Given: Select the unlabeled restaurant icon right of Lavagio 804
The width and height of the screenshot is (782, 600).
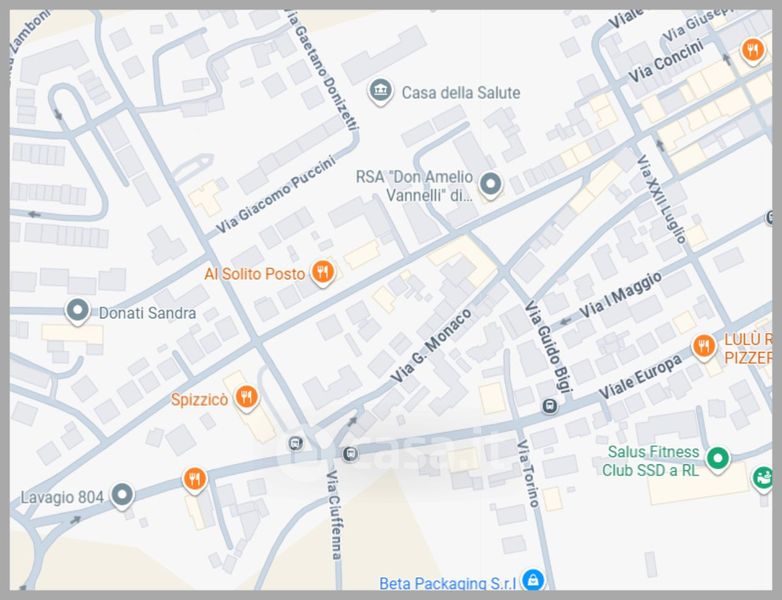Looking at the screenshot, I should click(194, 480).
